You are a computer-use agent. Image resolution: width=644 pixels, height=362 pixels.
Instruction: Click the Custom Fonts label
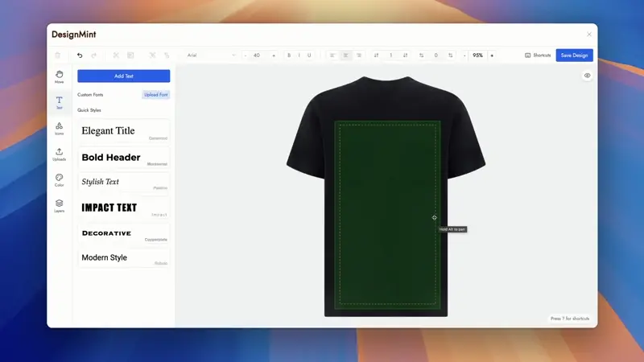pos(90,95)
